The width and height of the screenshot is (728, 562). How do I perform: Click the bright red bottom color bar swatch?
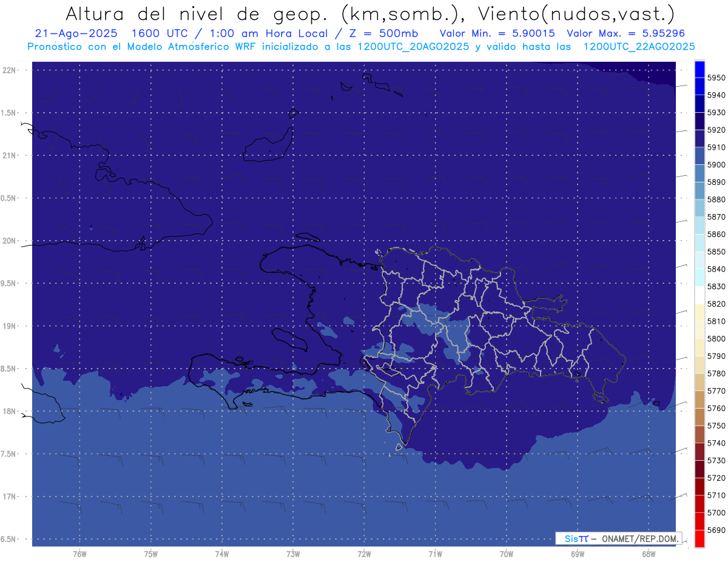(x=699, y=538)
